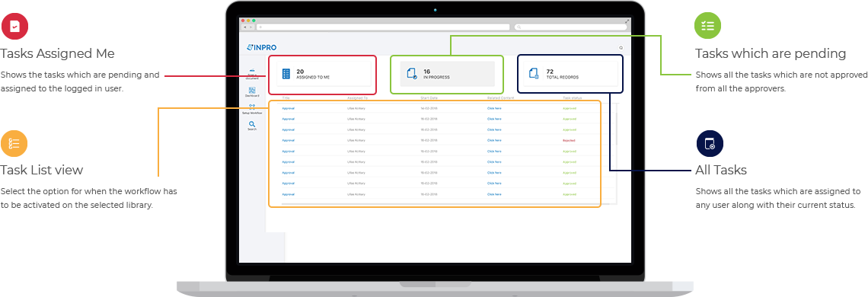
Task: Open Setup Workflow in the sidebar
Action: [252, 109]
